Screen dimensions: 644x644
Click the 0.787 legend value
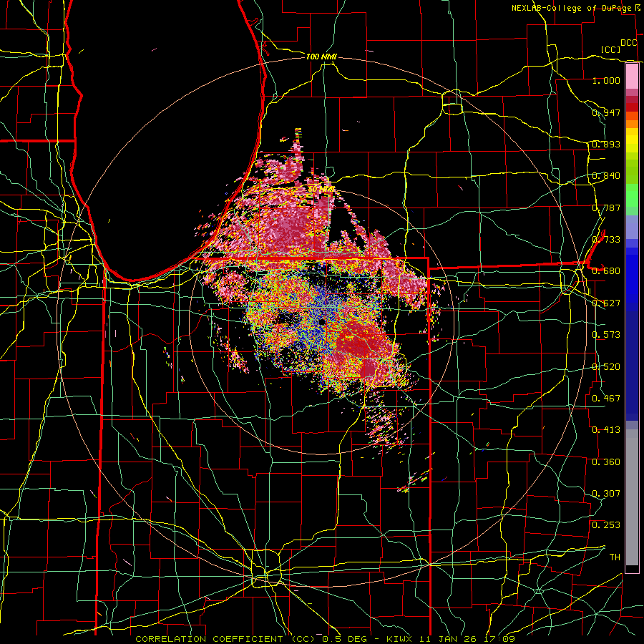coord(606,208)
